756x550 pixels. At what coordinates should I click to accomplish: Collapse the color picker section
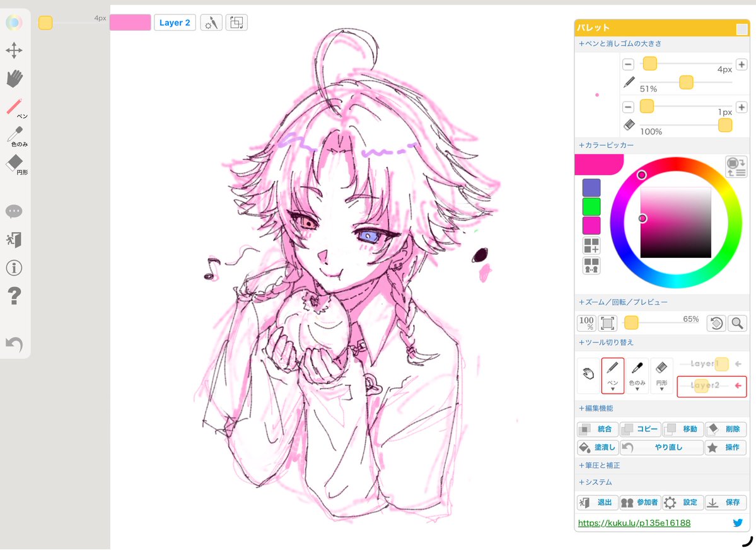607,144
